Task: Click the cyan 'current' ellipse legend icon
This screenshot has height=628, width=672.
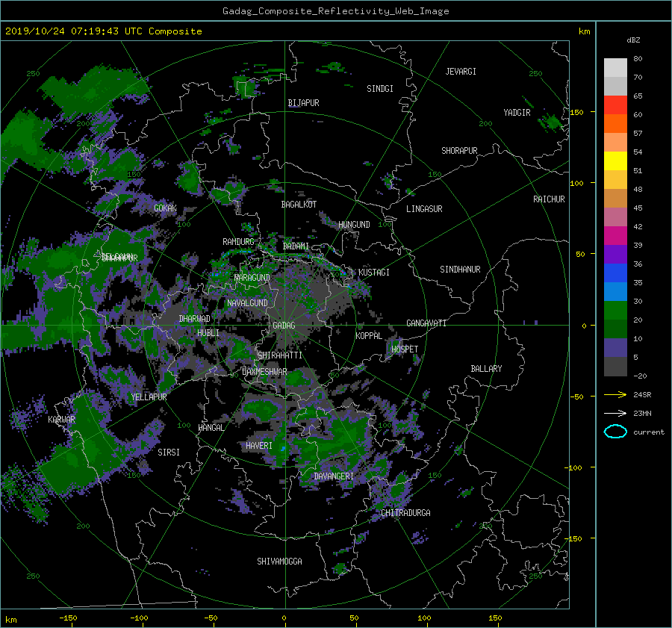Action: pyautogui.click(x=615, y=432)
